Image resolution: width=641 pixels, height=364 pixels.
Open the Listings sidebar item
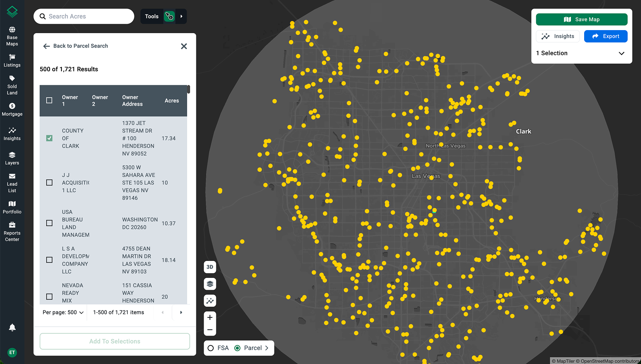coord(12,61)
